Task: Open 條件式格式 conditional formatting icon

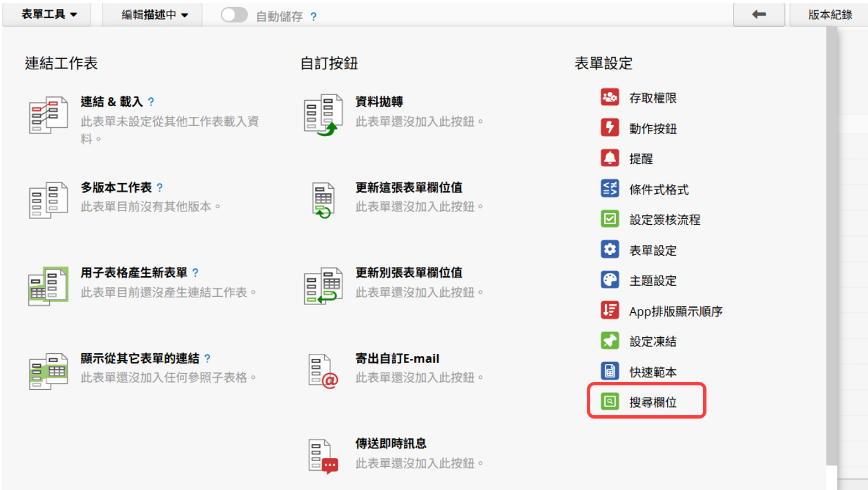Action: 610,189
